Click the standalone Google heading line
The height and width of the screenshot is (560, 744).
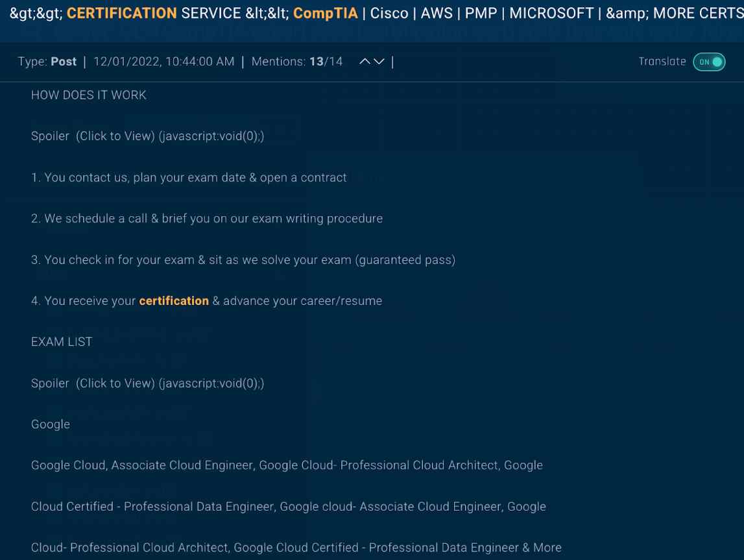click(51, 424)
